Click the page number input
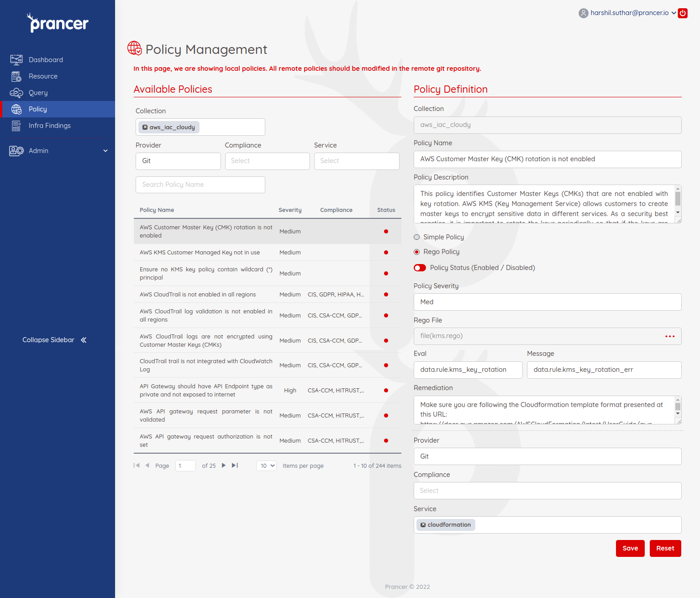The image size is (700, 598). click(185, 466)
